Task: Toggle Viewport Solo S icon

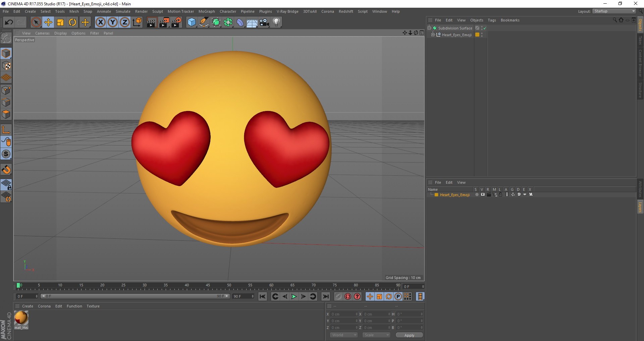Action: 6,154
